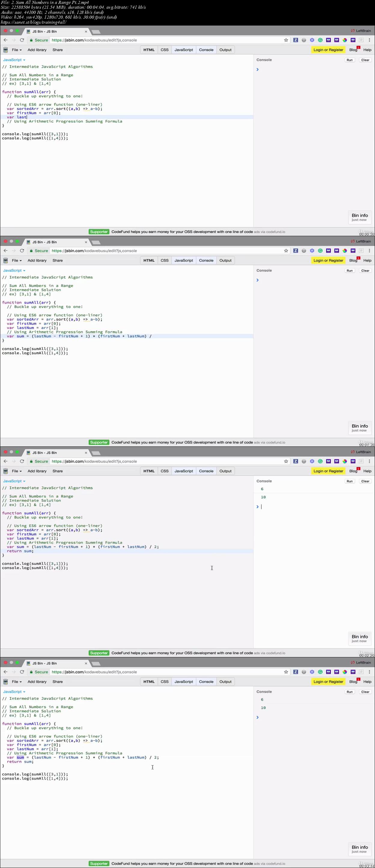Image resolution: width=375 pixels, height=868 pixels.
Task: Click the green Supporter badge in the 00:02:26 frame
Action: point(99,653)
